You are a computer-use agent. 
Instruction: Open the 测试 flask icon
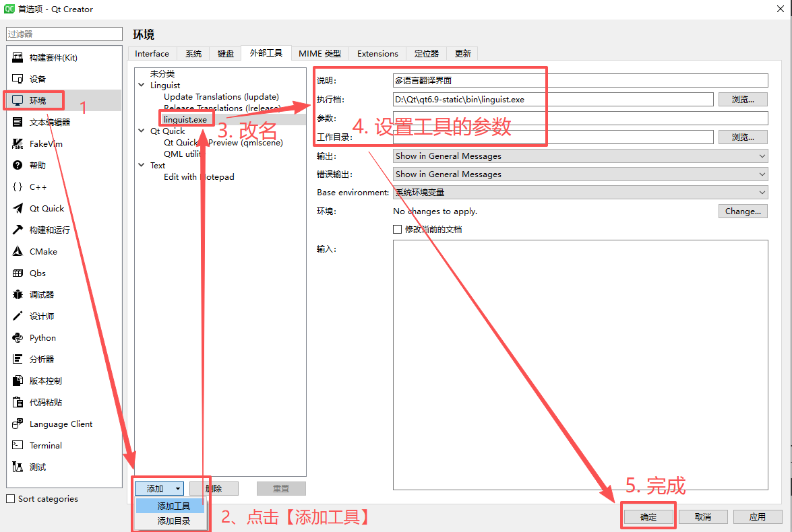[x=18, y=467]
